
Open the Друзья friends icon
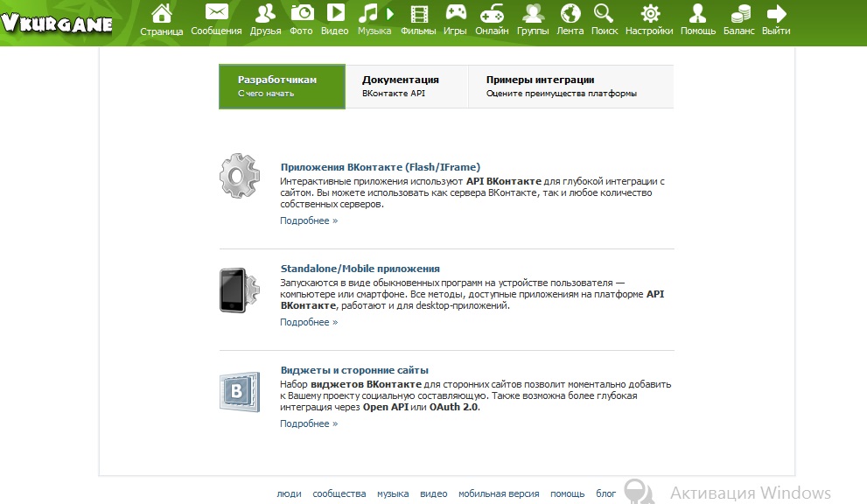click(x=265, y=13)
